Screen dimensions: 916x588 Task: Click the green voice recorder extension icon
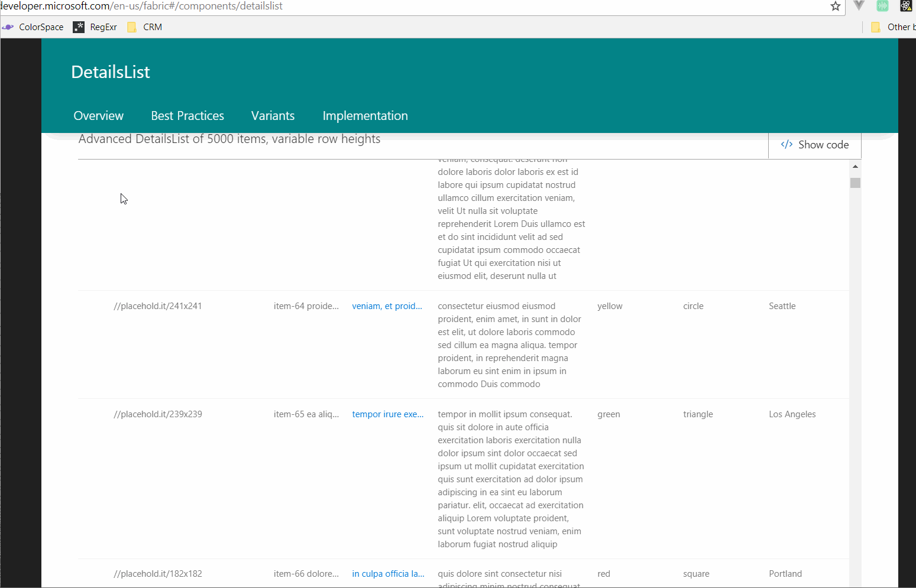(x=882, y=6)
